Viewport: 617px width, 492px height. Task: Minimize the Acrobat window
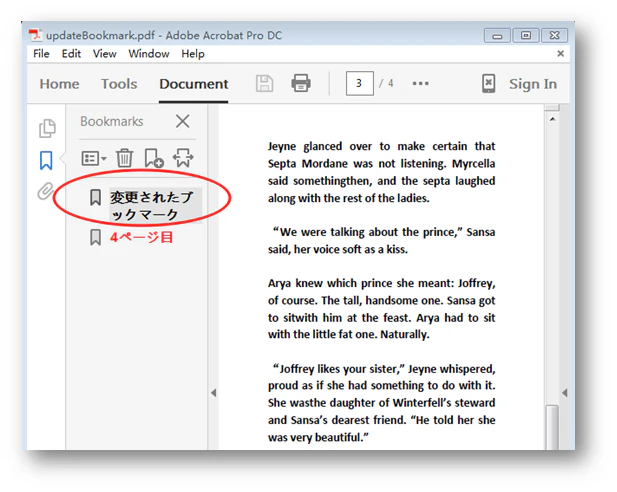[497, 36]
